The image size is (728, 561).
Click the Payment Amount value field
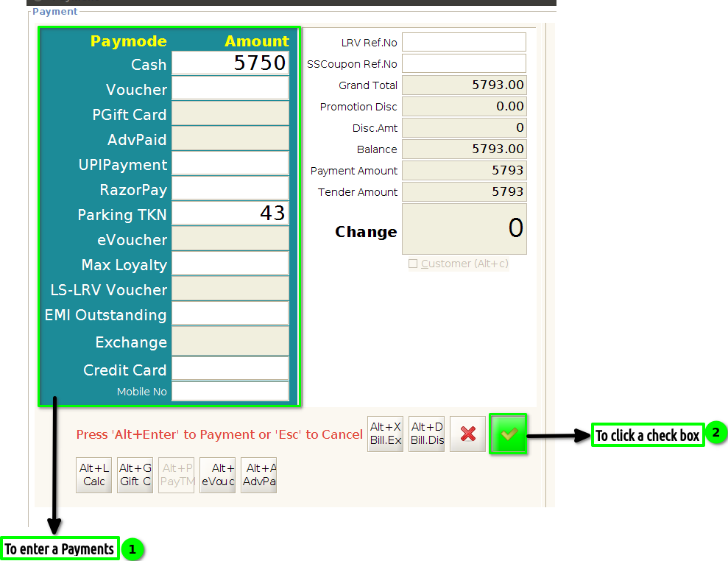(x=464, y=171)
